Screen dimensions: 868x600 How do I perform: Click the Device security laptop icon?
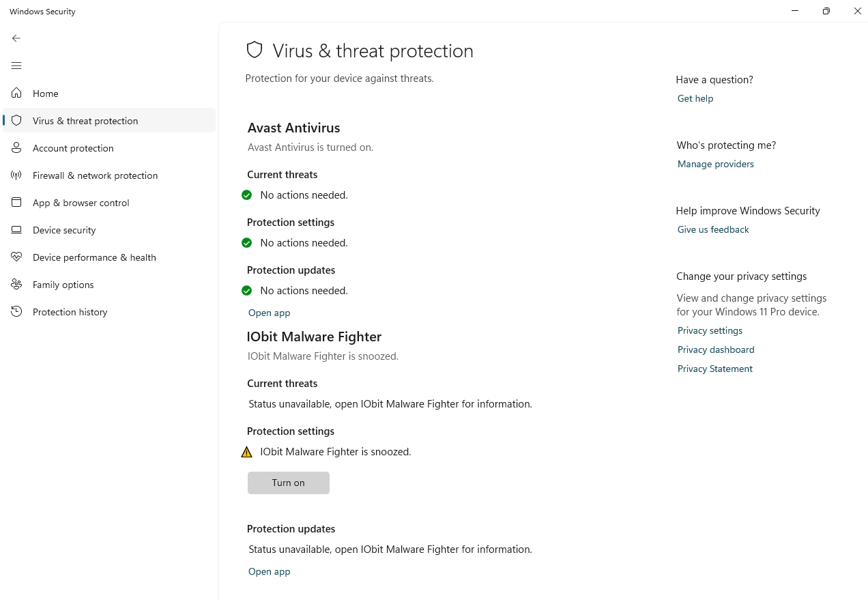[16, 230]
